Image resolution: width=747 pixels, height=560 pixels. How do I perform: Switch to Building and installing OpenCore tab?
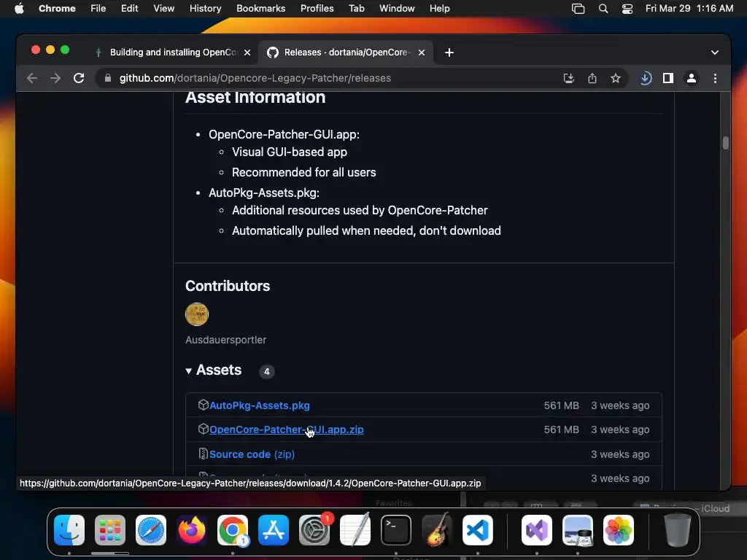[x=172, y=52]
